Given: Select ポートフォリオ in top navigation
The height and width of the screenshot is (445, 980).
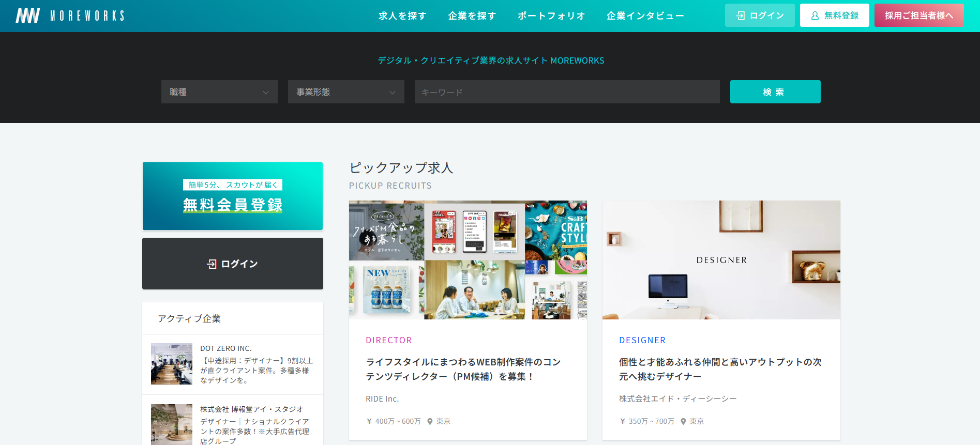Looking at the screenshot, I should pos(551,16).
